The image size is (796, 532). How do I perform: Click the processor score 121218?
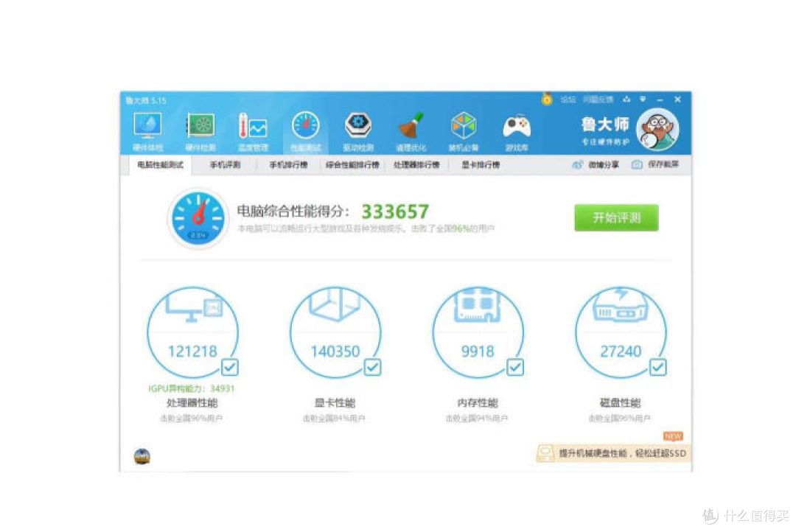pos(192,351)
